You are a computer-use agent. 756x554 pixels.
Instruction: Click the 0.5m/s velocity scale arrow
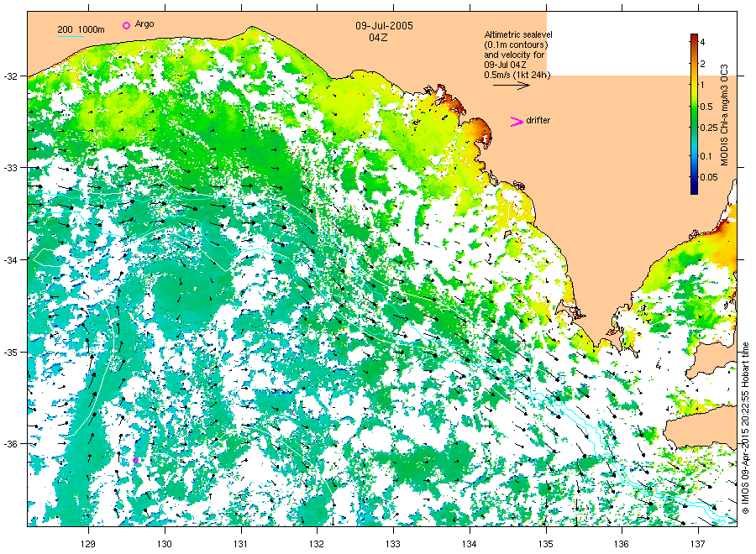[x=512, y=86]
